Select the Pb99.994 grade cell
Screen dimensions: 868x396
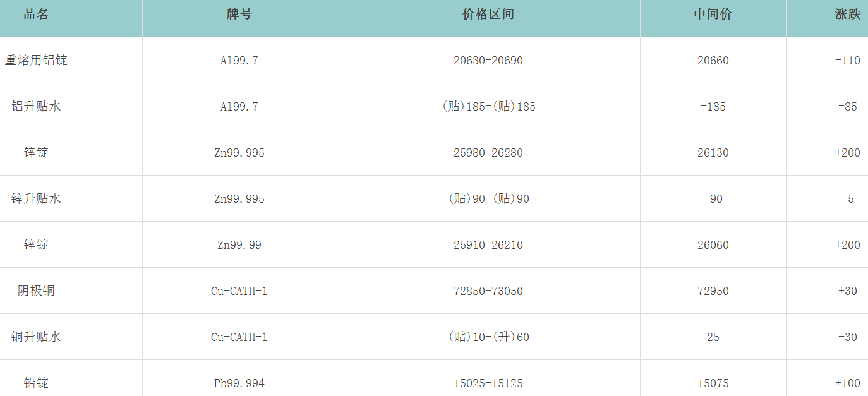[239, 383]
